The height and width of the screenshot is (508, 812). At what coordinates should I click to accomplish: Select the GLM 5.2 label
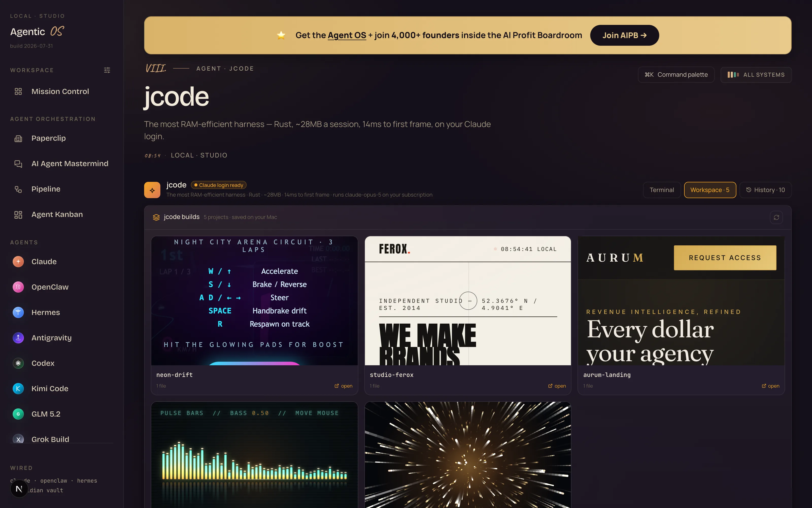[46, 414]
